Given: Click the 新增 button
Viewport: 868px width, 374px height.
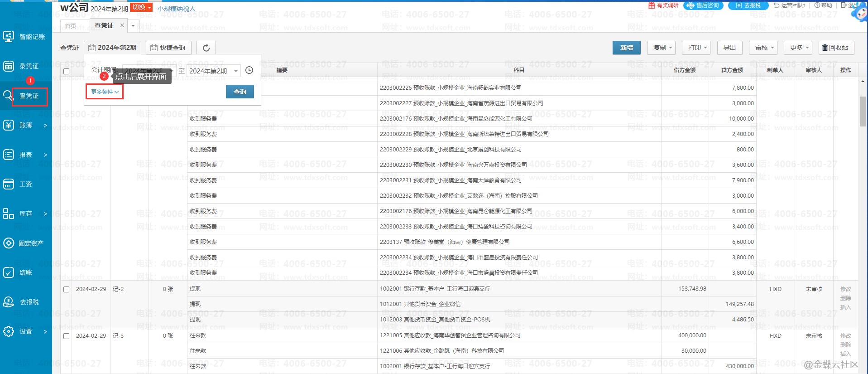Looking at the screenshot, I should [626, 48].
